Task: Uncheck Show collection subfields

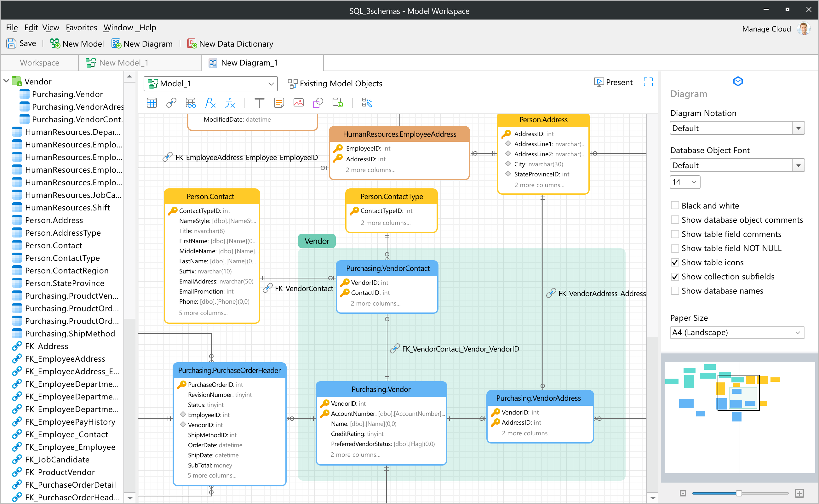Action: (x=675, y=276)
